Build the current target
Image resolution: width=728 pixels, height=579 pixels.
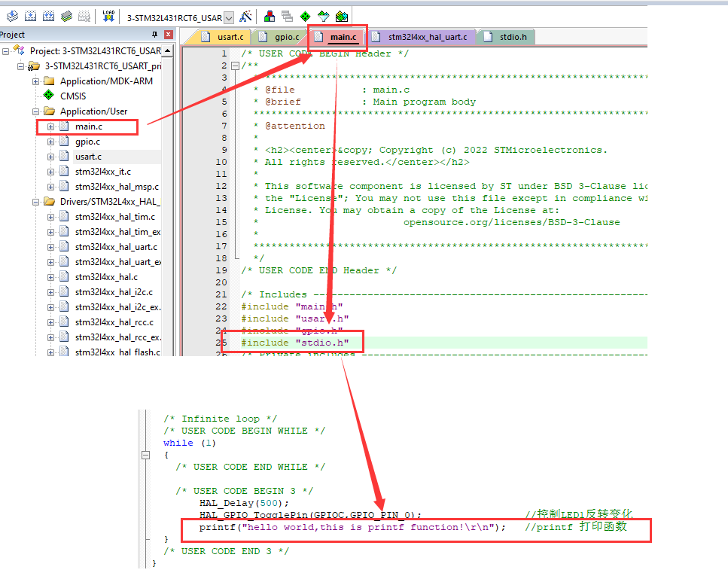pos(30,15)
